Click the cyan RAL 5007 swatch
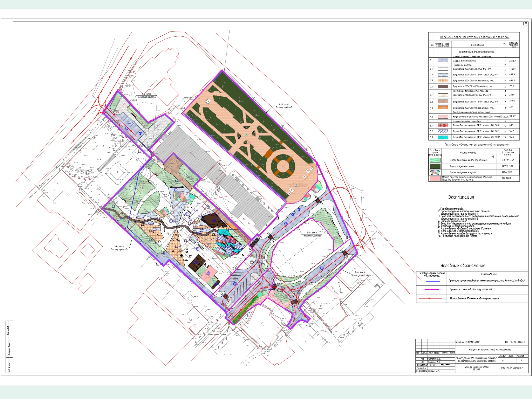Viewport: 532px width, 399px height. (x=443, y=137)
